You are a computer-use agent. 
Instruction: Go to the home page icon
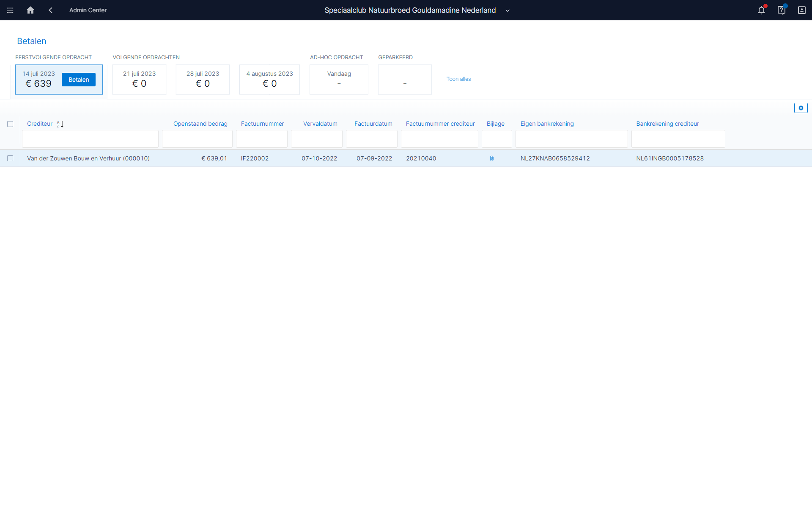pyautogui.click(x=30, y=10)
